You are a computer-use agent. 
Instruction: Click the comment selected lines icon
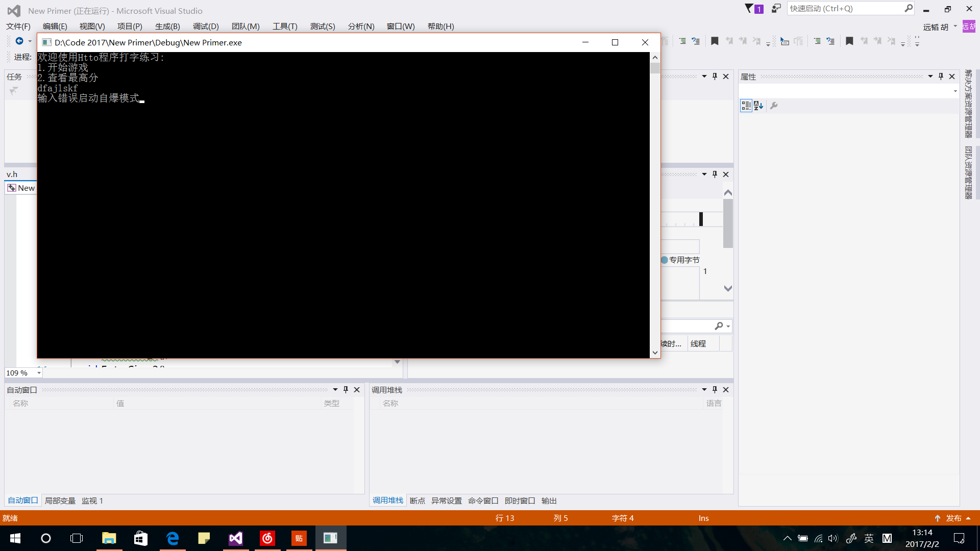coord(682,41)
